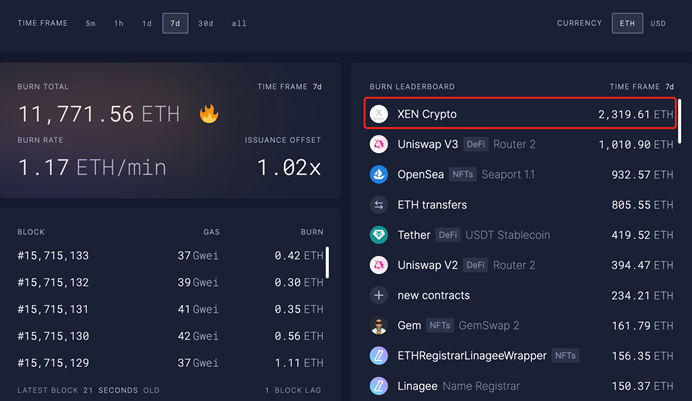Open the Linagee Name Registrar entry
This screenshot has height=401, width=692.
tap(521, 386)
